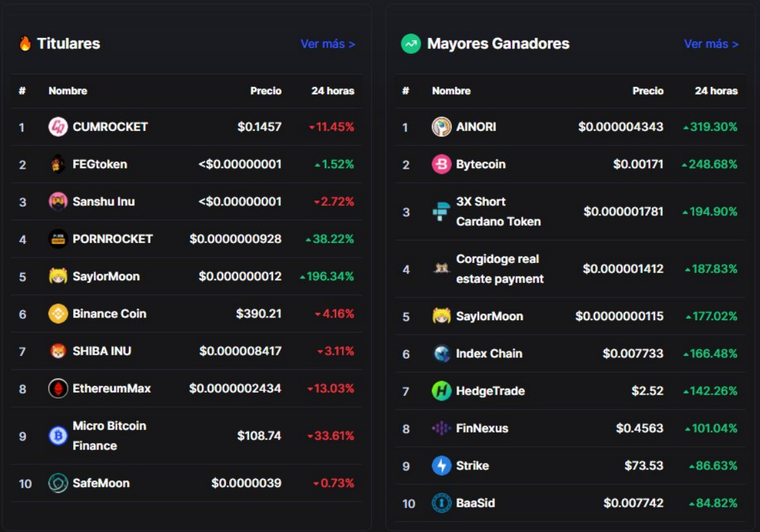
Task: Click the Strike lightning logo
Action: [x=441, y=466]
